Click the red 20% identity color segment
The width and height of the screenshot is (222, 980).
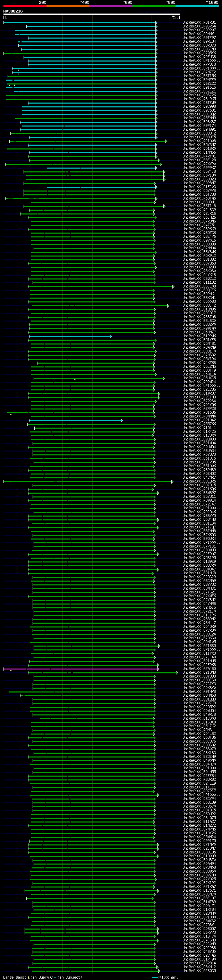25,6
